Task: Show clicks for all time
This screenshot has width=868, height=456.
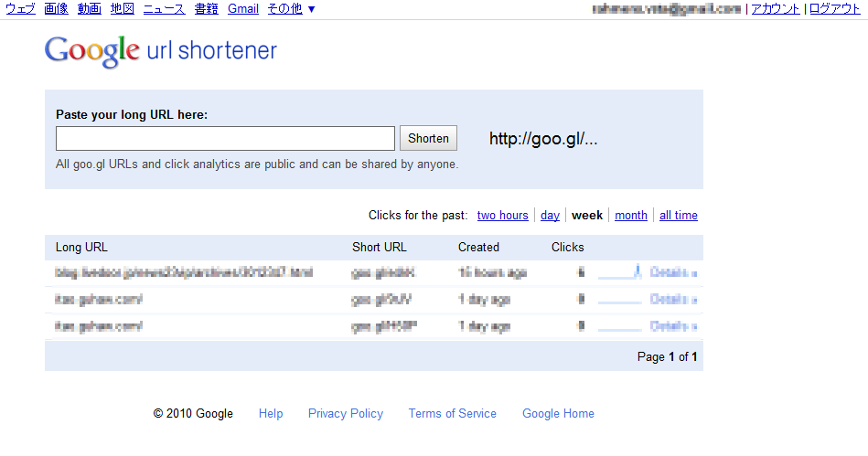Action: [678, 216]
